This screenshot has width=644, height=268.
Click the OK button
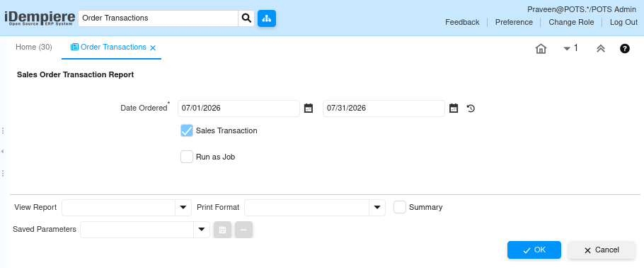(x=534, y=250)
